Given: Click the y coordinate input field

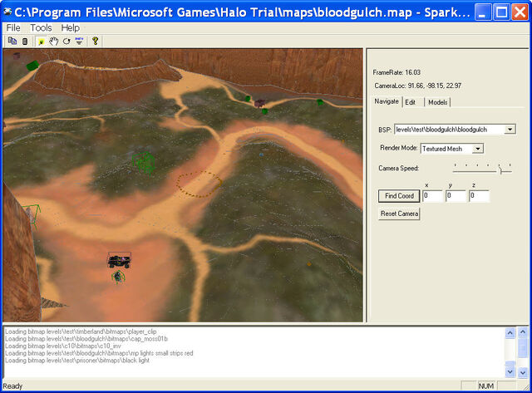Looking at the screenshot, I should (456, 196).
